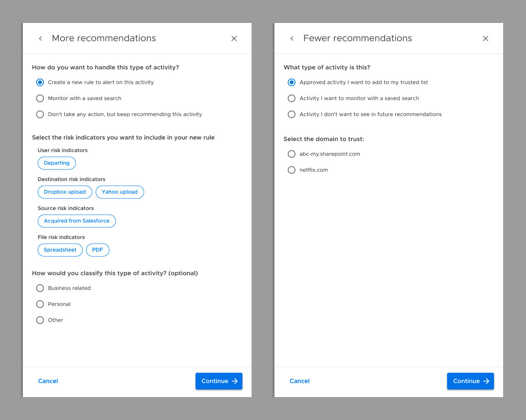Select 'Don't take any action' radio option
The width and height of the screenshot is (526, 420).
(40, 114)
